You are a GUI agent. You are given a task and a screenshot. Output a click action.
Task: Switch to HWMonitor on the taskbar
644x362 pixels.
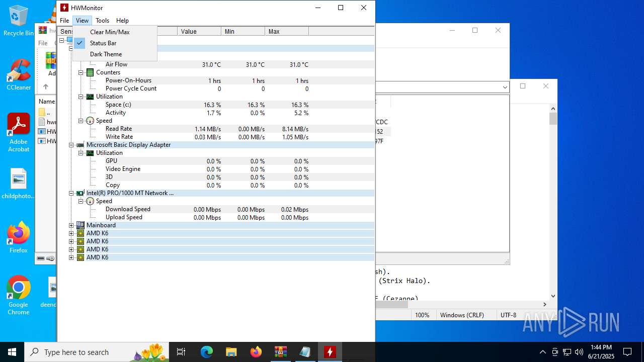[x=330, y=352]
